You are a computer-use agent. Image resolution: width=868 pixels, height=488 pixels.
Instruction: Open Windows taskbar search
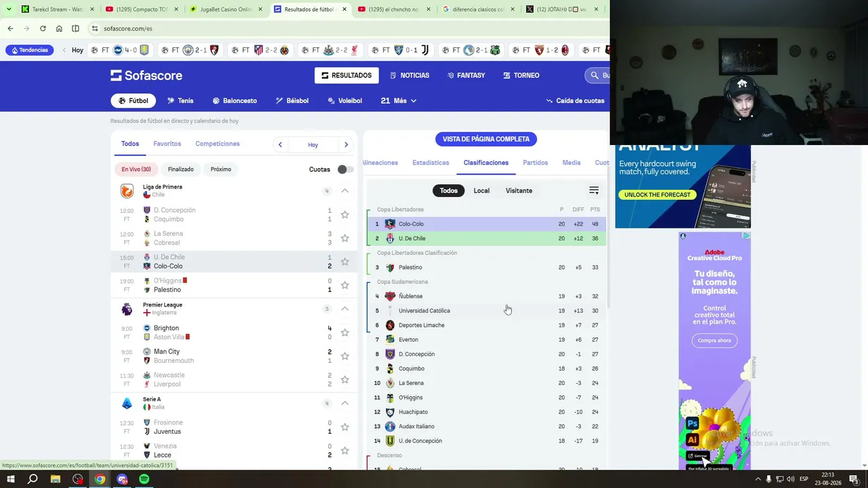click(33, 479)
